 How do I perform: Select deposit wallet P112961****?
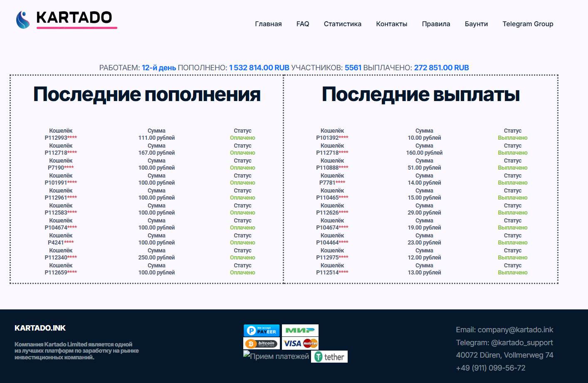[61, 198]
